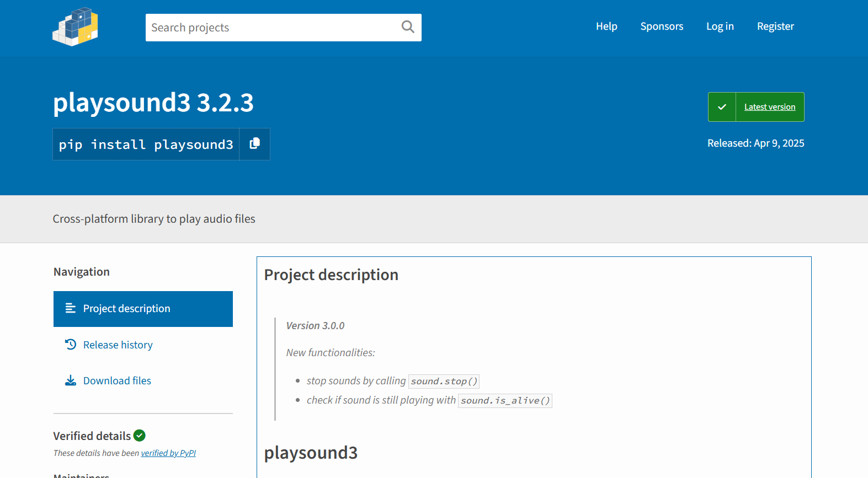
Task: Go to Log in
Action: (720, 26)
